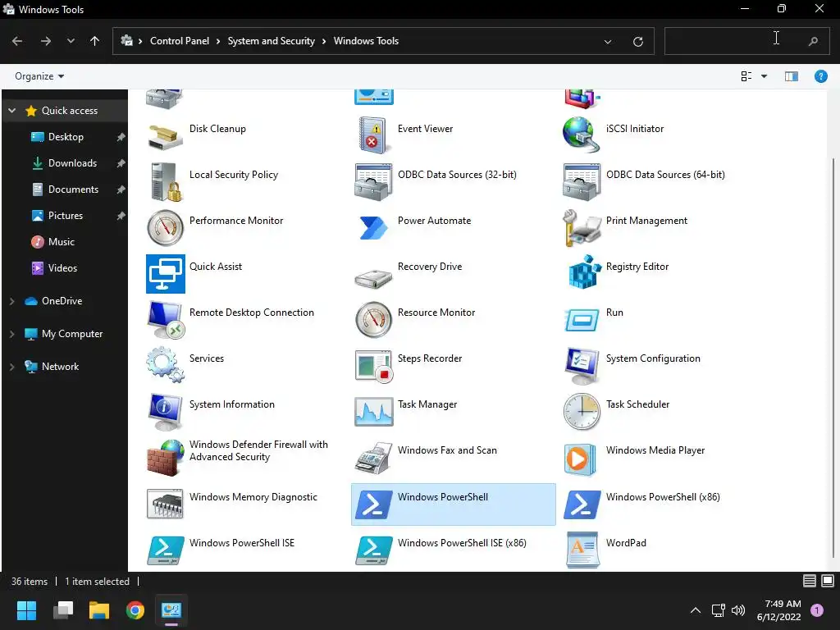Select the Recovery Drive icon
The width and height of the screenshot is (840, 630).
pos(373,277)
